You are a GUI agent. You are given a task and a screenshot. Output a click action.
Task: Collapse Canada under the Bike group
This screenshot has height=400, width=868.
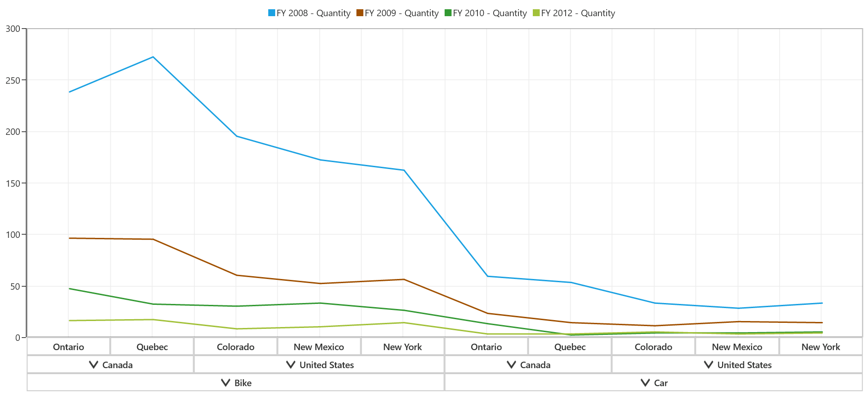94,364
